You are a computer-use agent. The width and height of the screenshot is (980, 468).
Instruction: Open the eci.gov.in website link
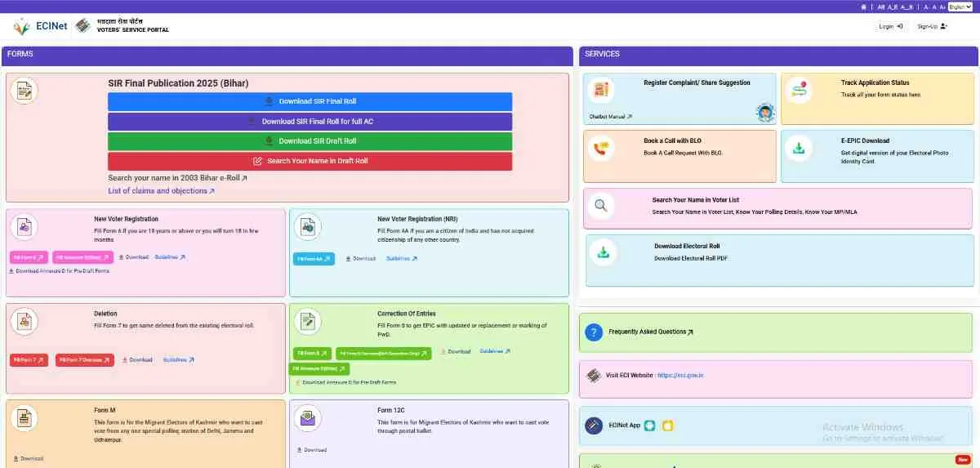(680, 375)
